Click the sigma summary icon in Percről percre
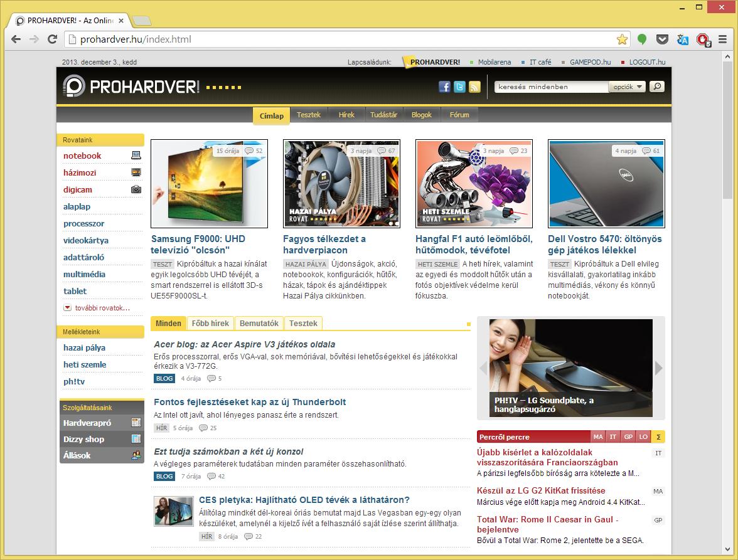The width and height of the screenshot is (738, 560). 658,437
